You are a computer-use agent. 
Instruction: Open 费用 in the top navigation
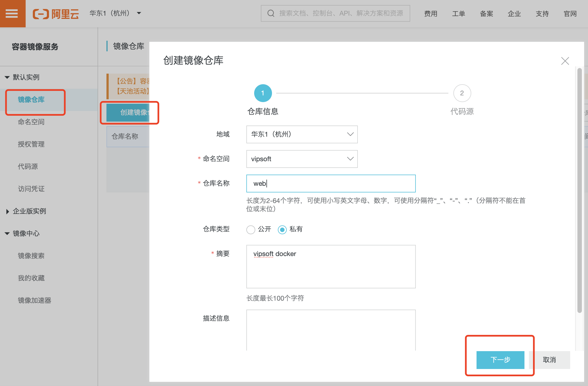[431, 13]
